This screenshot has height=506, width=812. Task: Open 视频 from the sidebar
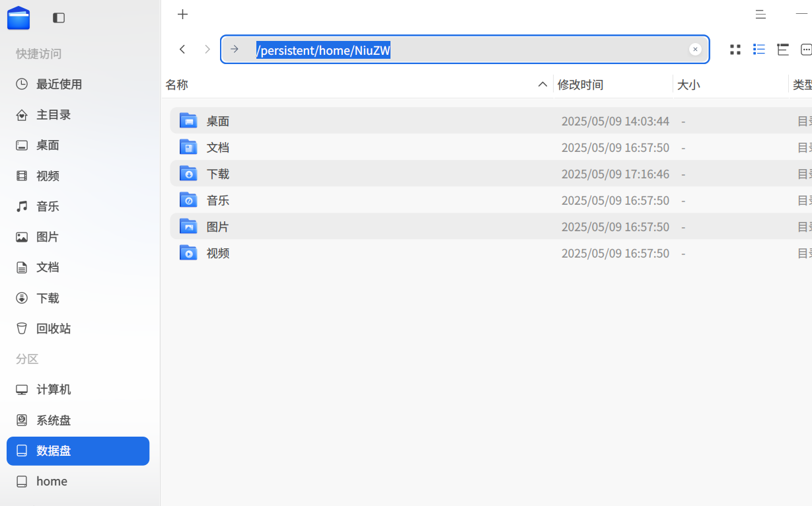click(x=78, y=176)
